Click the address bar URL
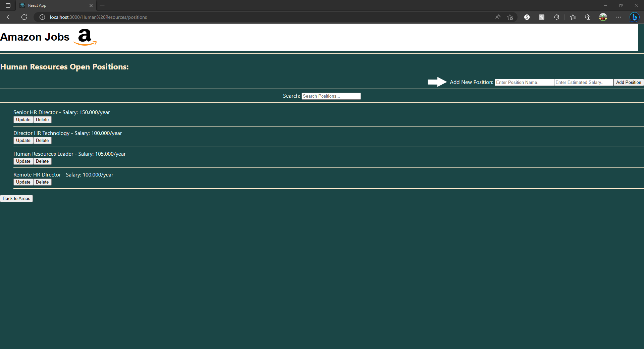Viewport: 644px width, 349px height. (98, 17)
